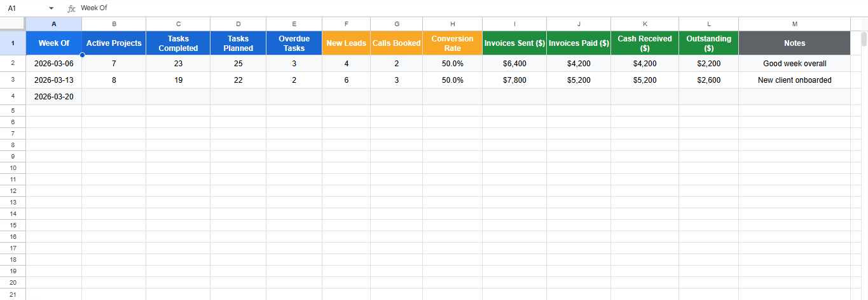Select the New Leads header cell
The image size is (868, 300).
[346, 43]
